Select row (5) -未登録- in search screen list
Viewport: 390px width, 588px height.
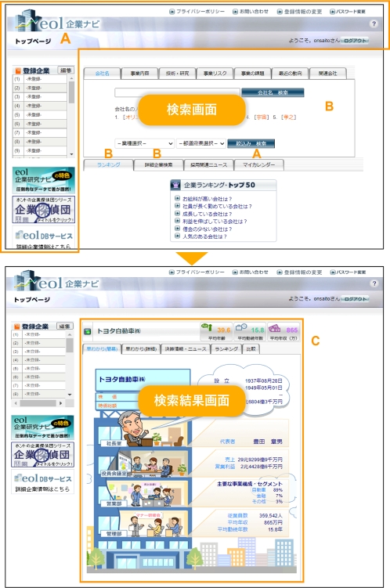coord(40,115)
